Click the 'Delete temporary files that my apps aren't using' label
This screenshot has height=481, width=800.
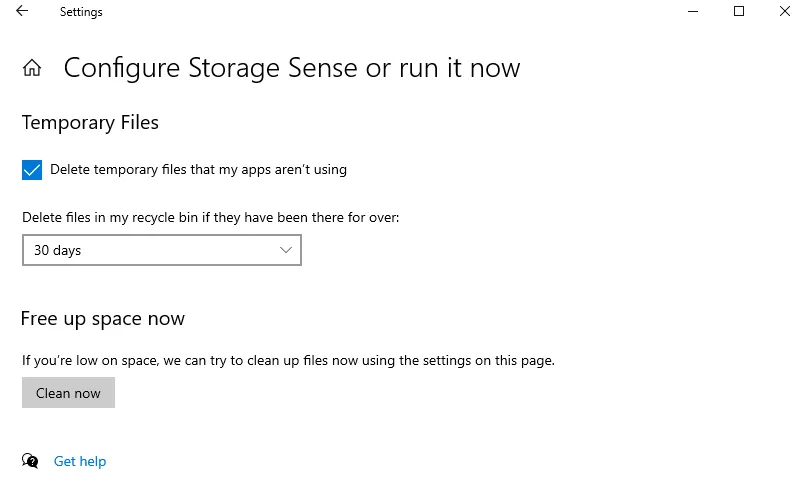click(x=198, y=170)
